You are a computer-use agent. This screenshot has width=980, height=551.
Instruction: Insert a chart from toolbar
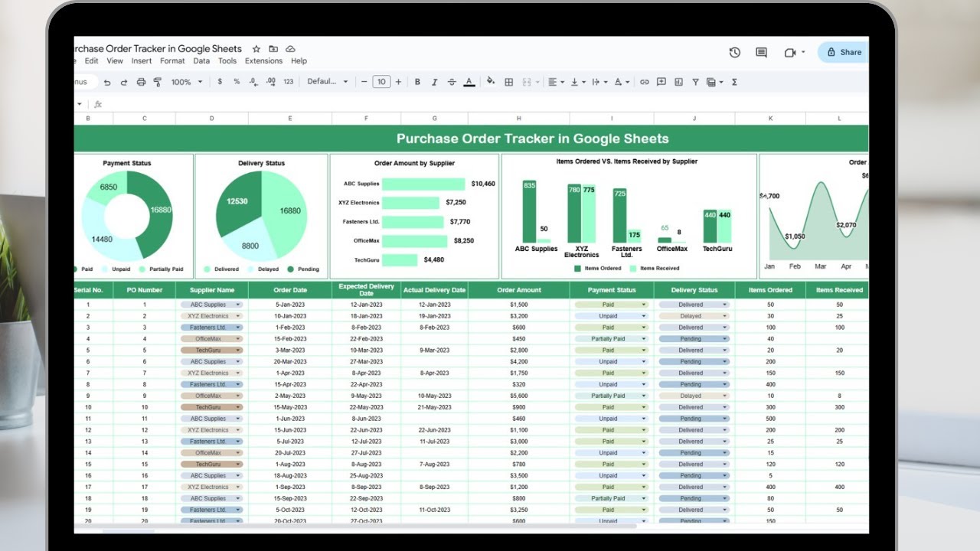point(678,82)
